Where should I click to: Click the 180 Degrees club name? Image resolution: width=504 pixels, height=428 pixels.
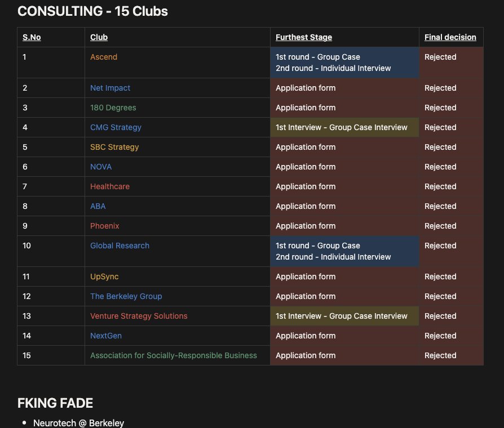coord(113,108)
